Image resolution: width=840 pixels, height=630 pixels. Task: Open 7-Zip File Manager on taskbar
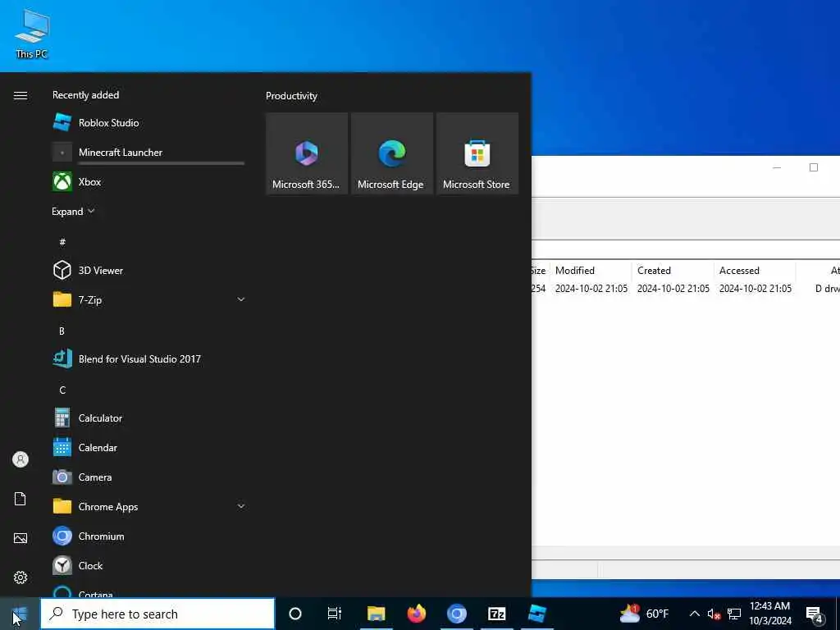(x=496, y=614)
